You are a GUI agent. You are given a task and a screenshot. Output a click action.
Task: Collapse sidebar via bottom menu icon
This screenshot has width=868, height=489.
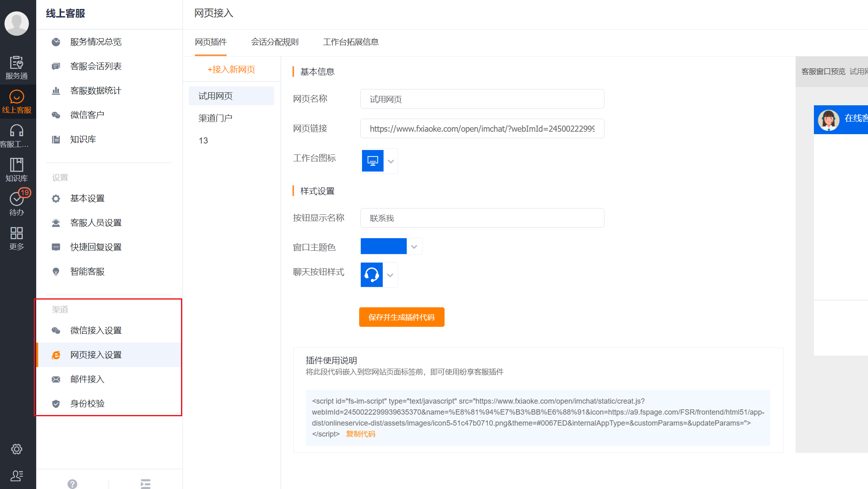[x=145, y=484]
